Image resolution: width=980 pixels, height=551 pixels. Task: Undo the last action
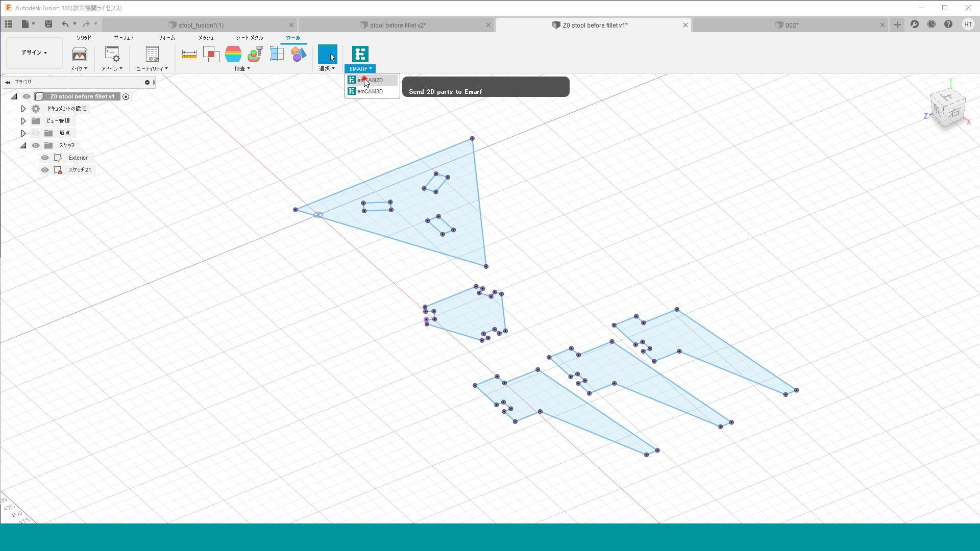pos(65,24)
